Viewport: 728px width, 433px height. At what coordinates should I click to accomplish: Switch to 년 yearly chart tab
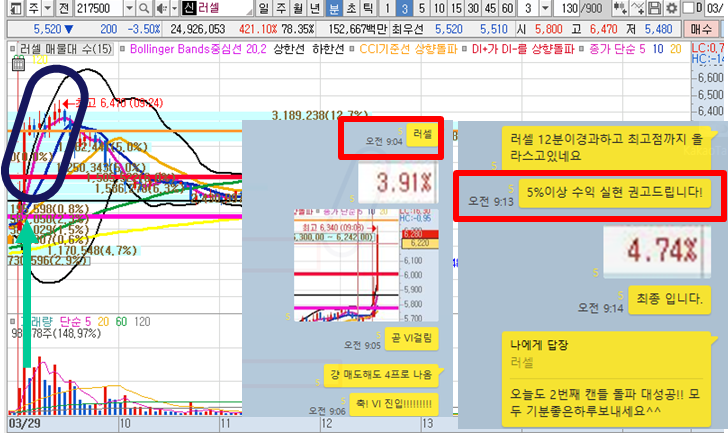[315, 8]
